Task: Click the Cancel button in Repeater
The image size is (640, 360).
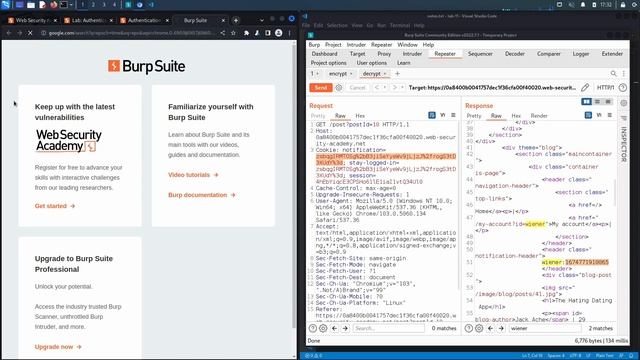Action: pyautogui.click(x=358, y=88)
